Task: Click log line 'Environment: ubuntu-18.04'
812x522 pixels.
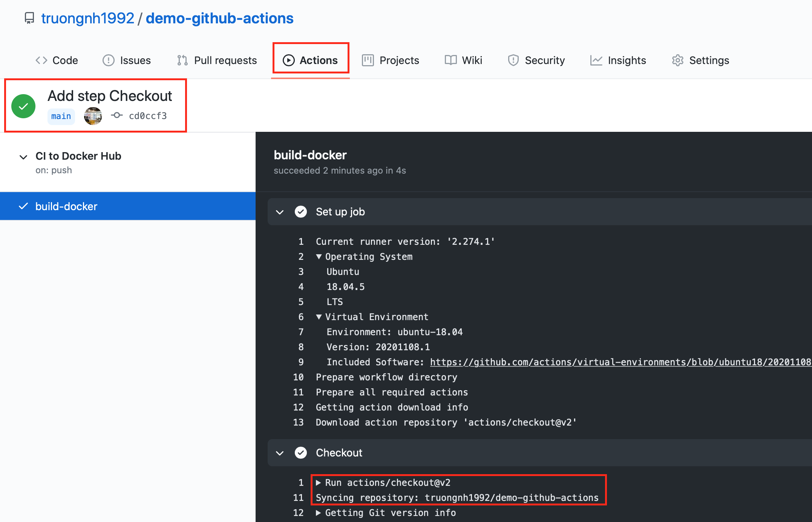Action: (x=395, y=332)
